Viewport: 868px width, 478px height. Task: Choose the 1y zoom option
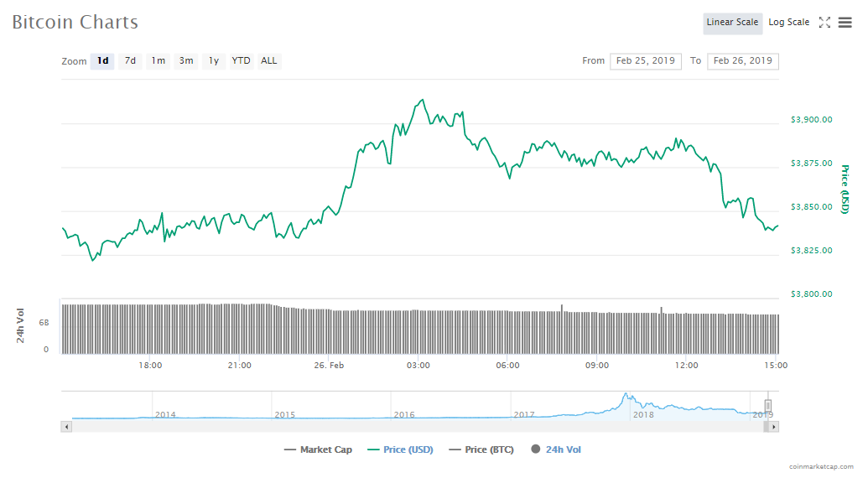tap(214, 61)
